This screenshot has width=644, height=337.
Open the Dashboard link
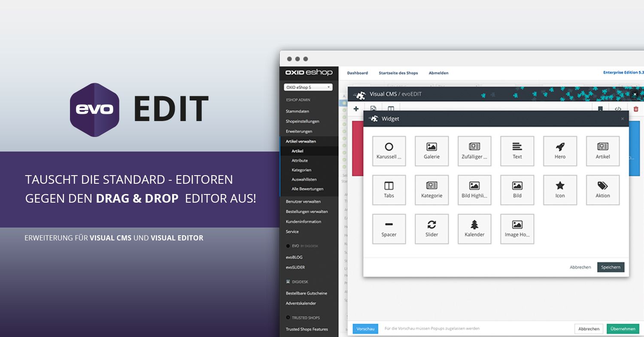point(357,73)
